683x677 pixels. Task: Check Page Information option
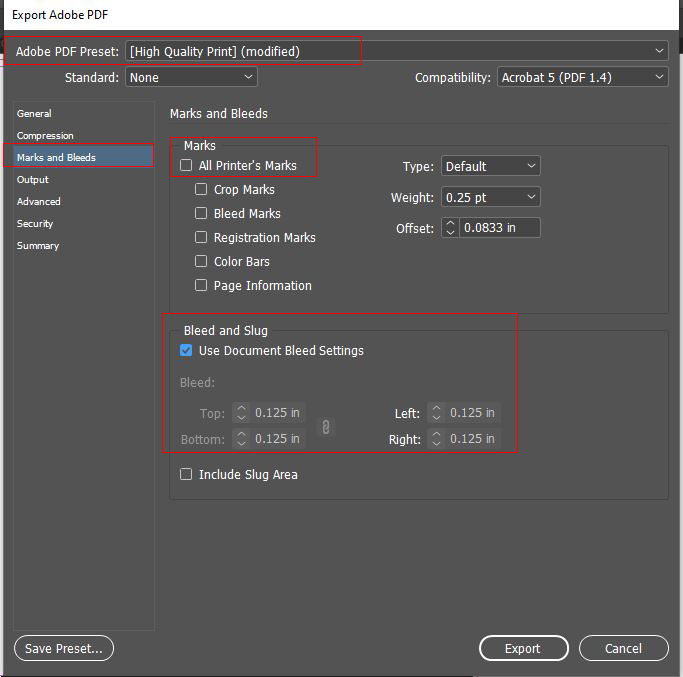pyautogui.click(x=201, y=285)
